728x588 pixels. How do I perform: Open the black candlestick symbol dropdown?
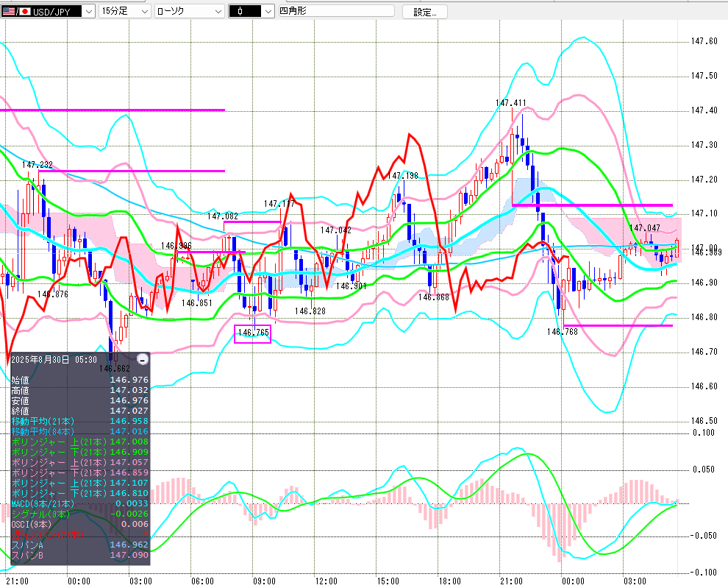(x=251, y=11)
